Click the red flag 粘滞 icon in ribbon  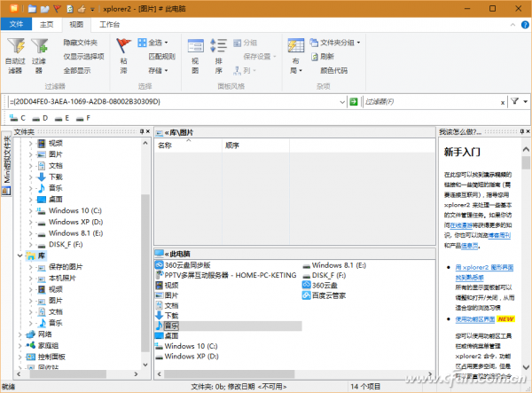[x=123, y=45]
